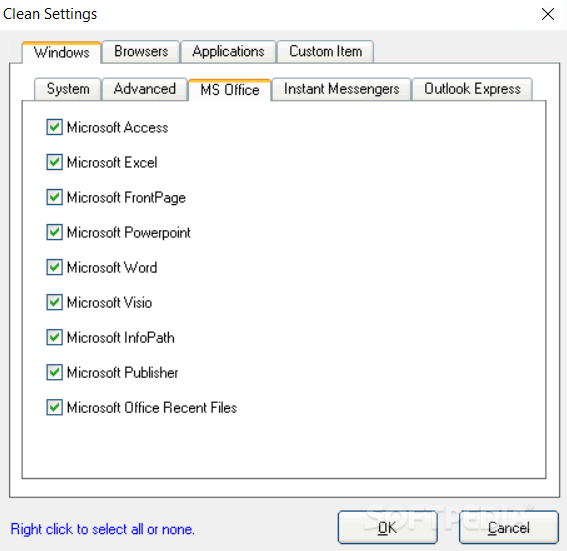Viewport: 567px width, 551px height.
Task: Toggle the Microsoft Excel checkbox
Action: (54, 162)
